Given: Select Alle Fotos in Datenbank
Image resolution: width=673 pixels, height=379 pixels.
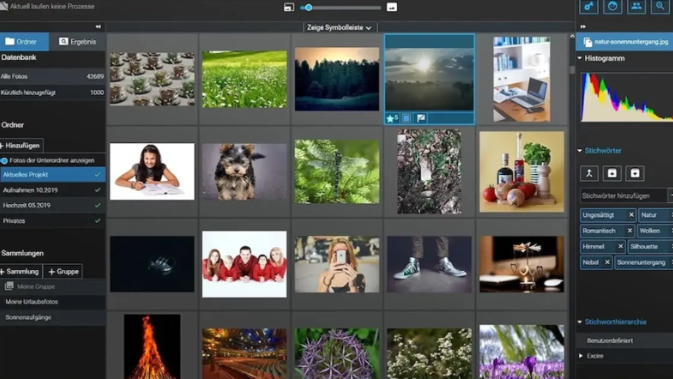Looking at the screenshot, I should click(52, 76).
